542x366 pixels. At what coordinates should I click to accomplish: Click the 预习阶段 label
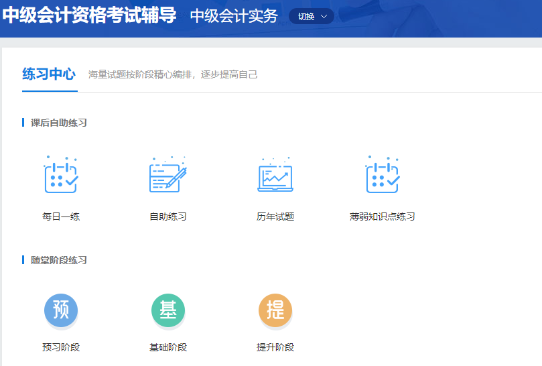click(61, 347)
